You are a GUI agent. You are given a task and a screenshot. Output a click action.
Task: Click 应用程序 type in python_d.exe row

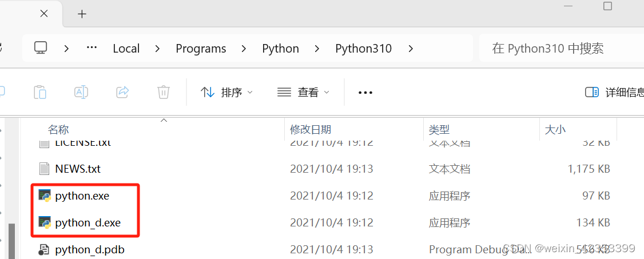tap(450, 223)
